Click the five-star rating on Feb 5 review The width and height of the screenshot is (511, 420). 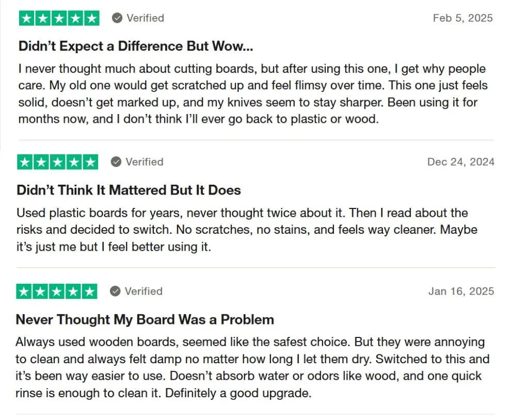[59, 18]
